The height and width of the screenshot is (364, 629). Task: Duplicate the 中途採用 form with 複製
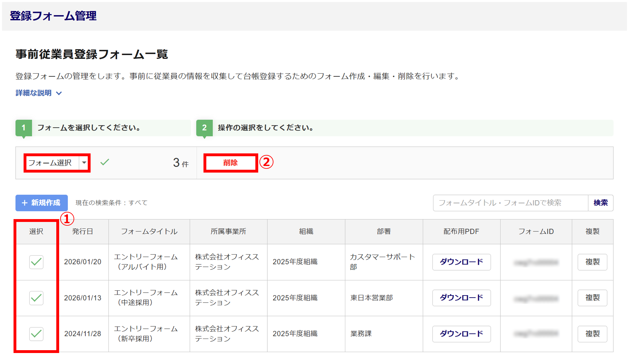[x=592, y=298]
